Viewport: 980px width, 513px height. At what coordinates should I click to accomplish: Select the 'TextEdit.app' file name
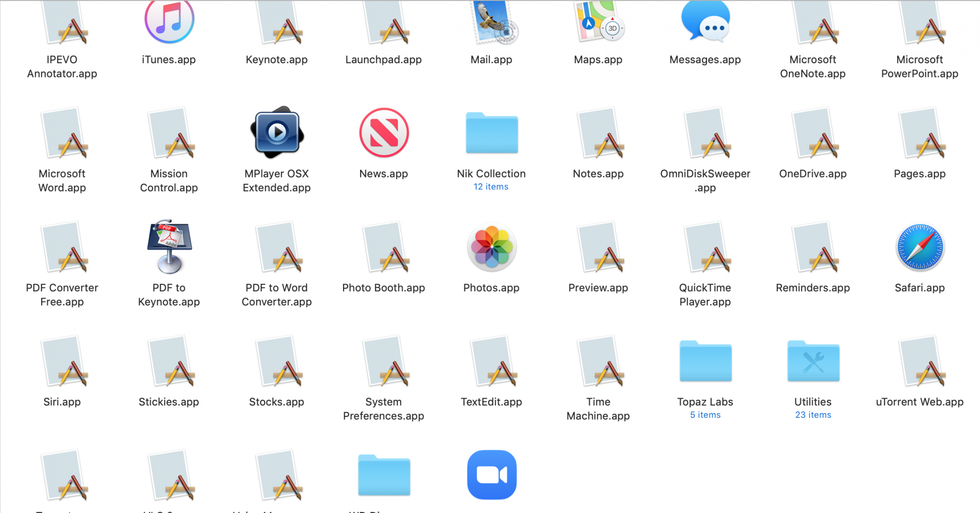[491, 402]
